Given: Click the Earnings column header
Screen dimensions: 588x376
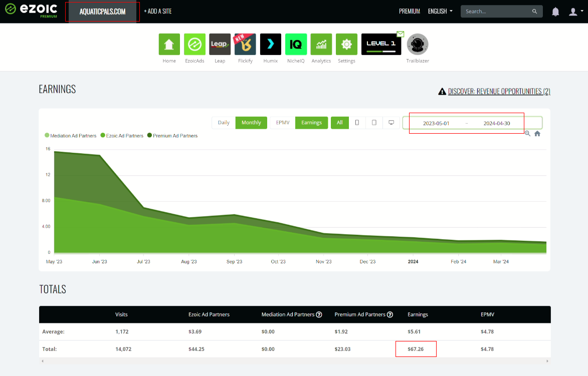Looking at the screenshot, I should pos(418,314).
